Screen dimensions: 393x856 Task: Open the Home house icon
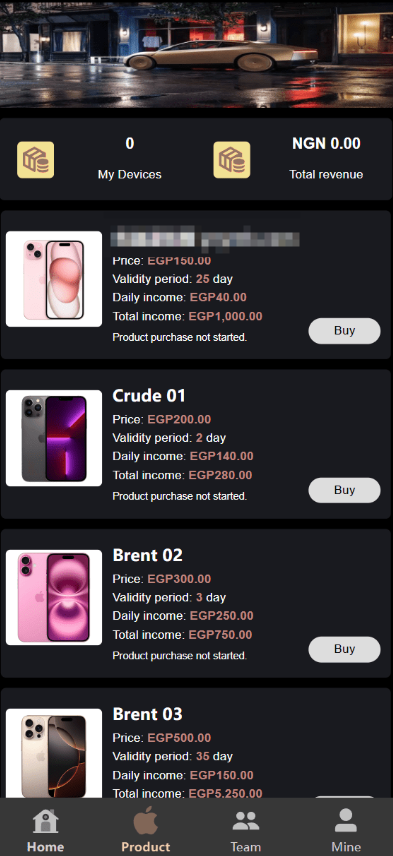[45, 821]
